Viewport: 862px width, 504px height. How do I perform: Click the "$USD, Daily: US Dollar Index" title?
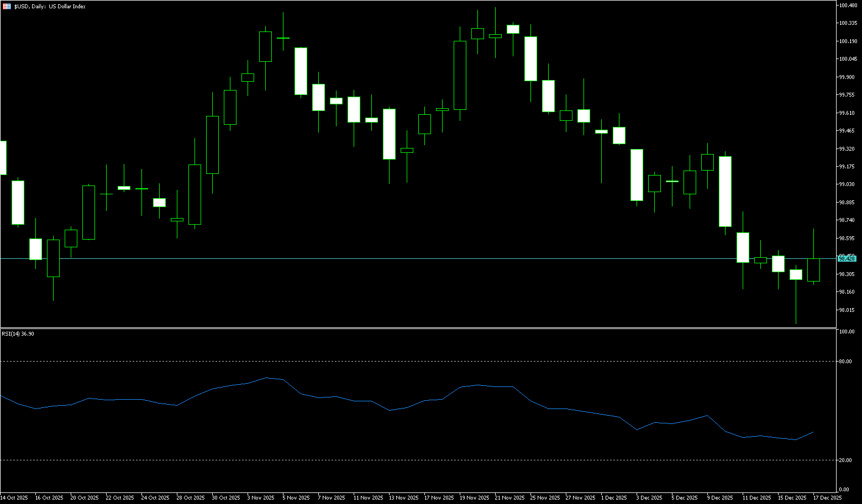tap(50, 7)
